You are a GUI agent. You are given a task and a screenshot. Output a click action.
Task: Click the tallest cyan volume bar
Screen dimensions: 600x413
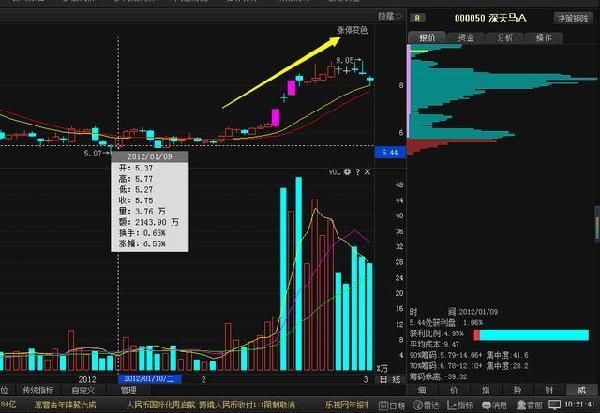click(298, 274)
